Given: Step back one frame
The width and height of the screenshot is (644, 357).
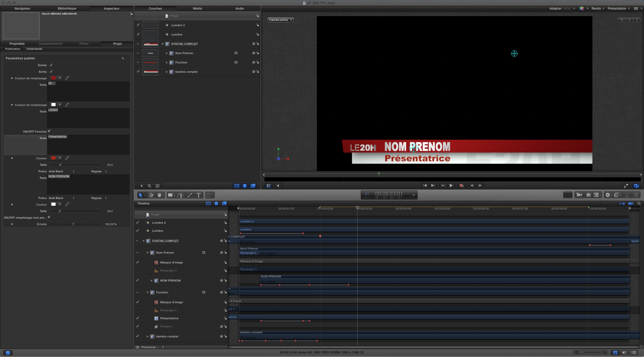Looking at the screenshot, I should coord(472,186).
